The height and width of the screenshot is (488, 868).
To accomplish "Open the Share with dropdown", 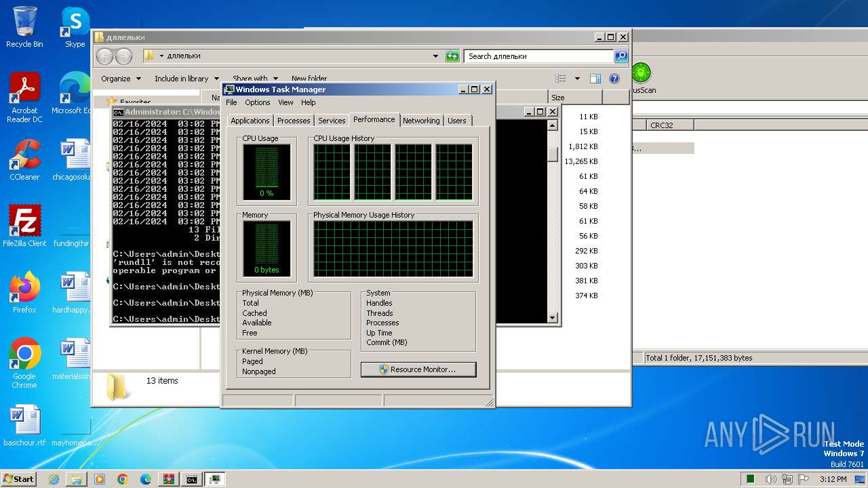I will [x=254, y=79].
